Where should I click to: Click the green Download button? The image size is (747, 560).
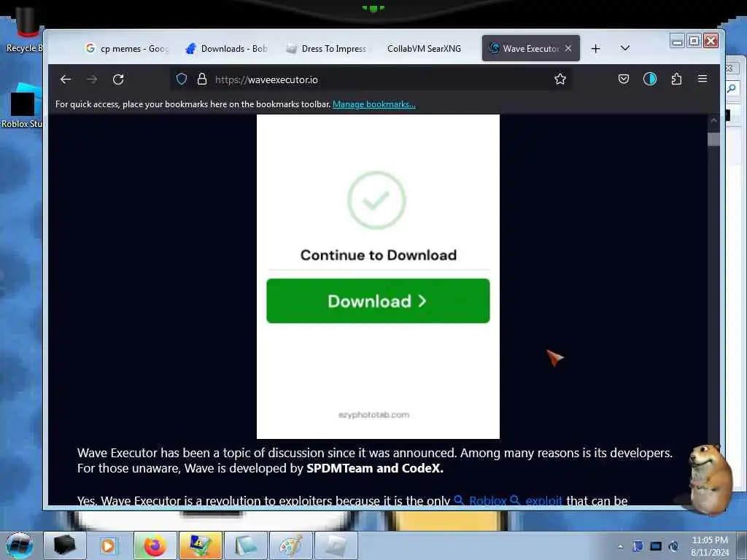pyautogui.click(x=378, y=301)
